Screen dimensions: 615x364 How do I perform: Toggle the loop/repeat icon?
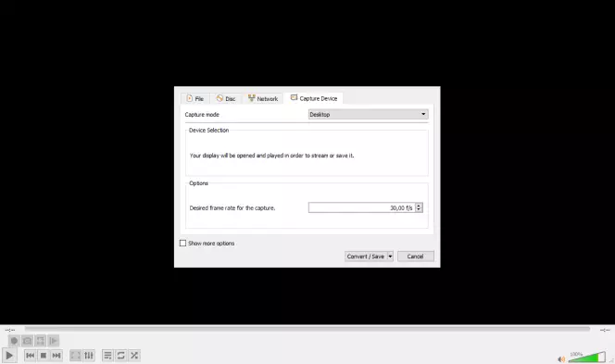(120, 356)
